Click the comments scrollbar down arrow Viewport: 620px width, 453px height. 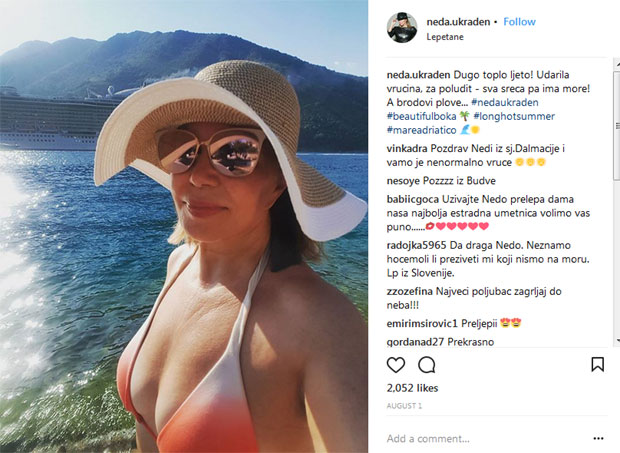coord(617,340)
